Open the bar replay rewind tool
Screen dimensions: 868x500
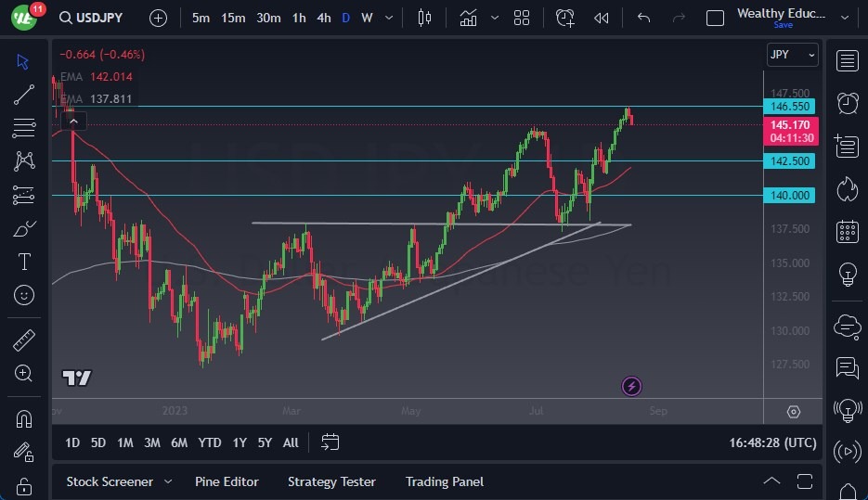coord(602,18)
